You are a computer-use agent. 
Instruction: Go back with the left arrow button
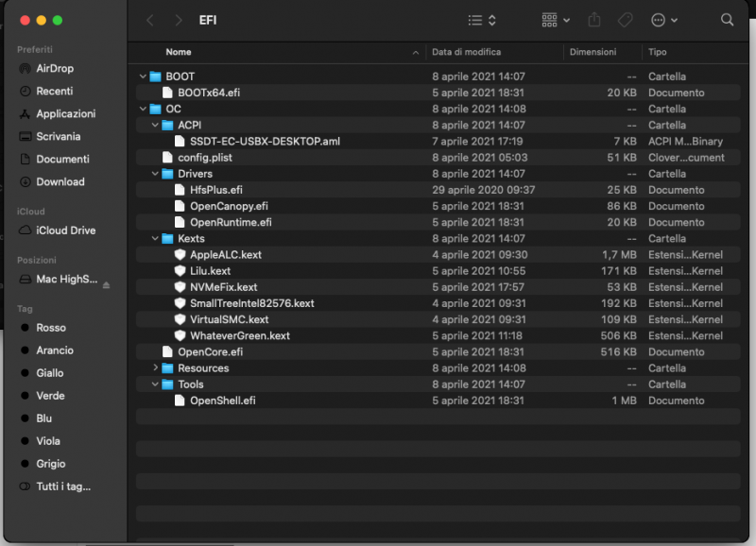(150, 20)
